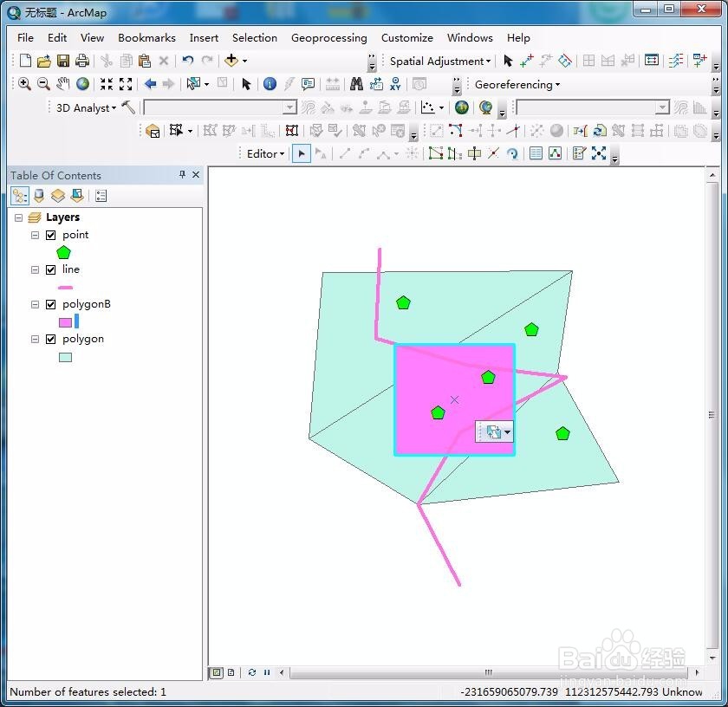Open the File menu

coord(25,37)
